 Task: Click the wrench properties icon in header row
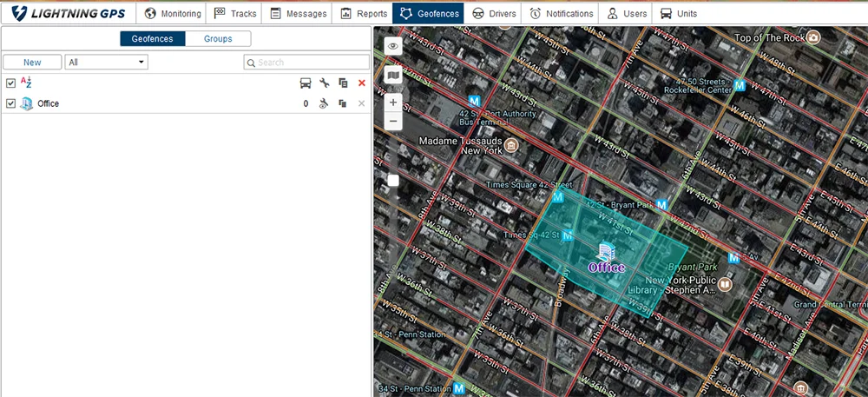pos(325,83)
